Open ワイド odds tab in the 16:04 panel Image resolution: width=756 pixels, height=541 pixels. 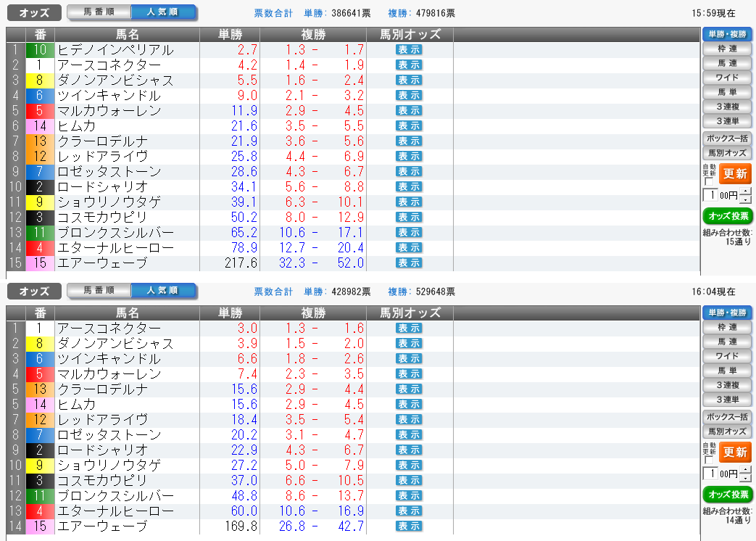(x=727, y=356)
